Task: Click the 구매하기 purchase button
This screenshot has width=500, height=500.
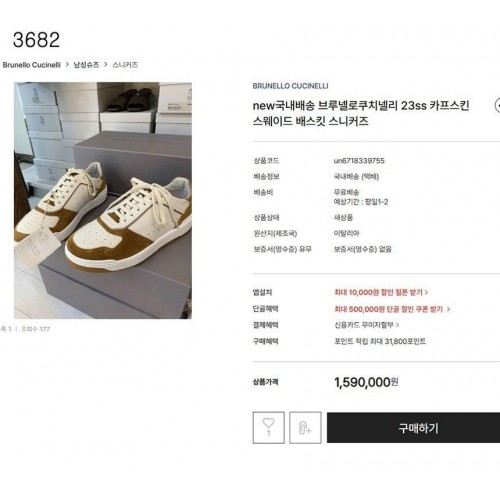Action: click(x=413, y=428)
